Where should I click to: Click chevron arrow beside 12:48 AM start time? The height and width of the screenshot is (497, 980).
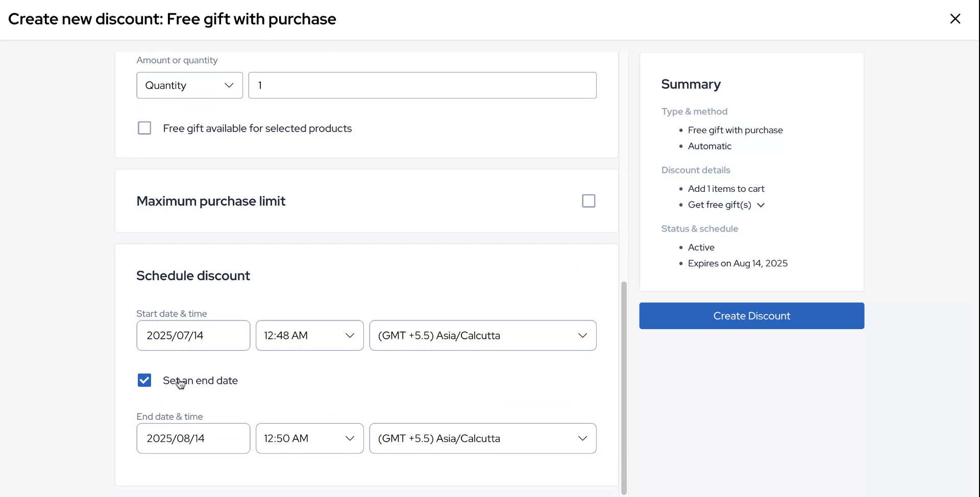coord(350,335)
